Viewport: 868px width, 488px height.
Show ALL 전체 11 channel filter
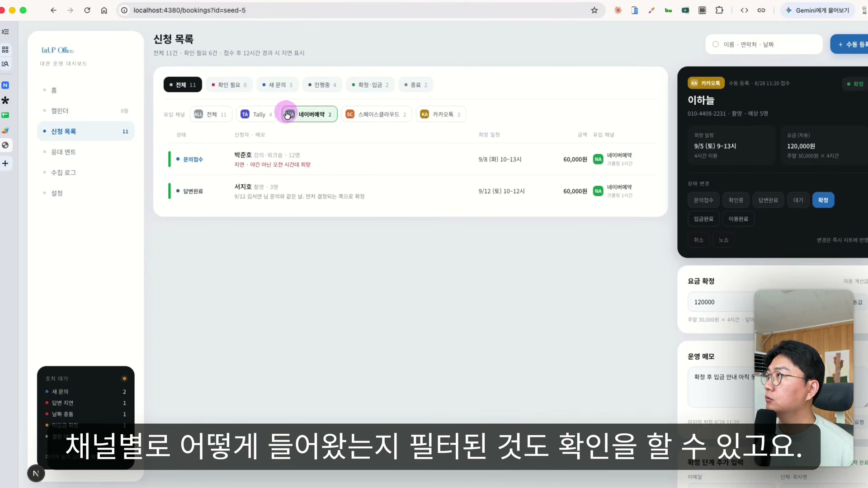(x=211, y=114)
